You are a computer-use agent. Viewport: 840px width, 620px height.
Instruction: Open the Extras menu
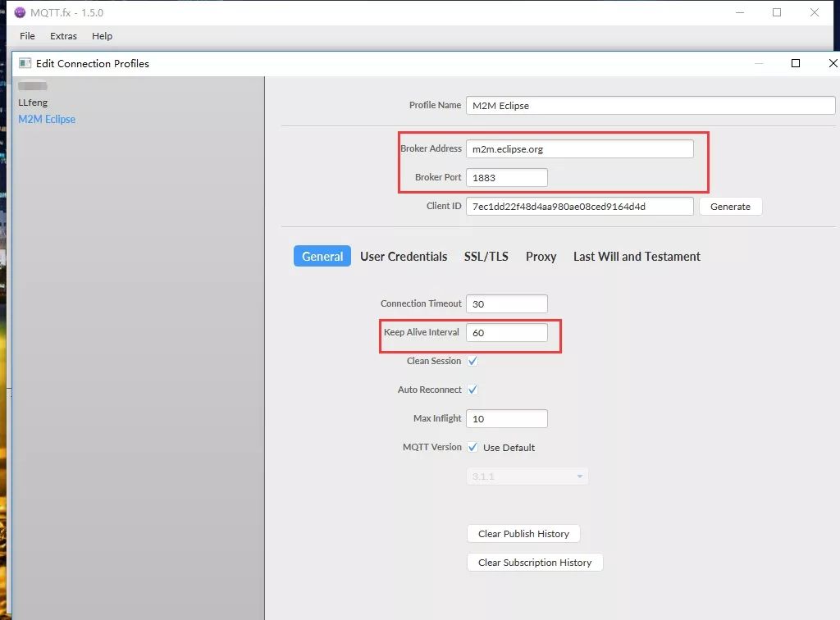pyautogui.click(x=63, y=36)
